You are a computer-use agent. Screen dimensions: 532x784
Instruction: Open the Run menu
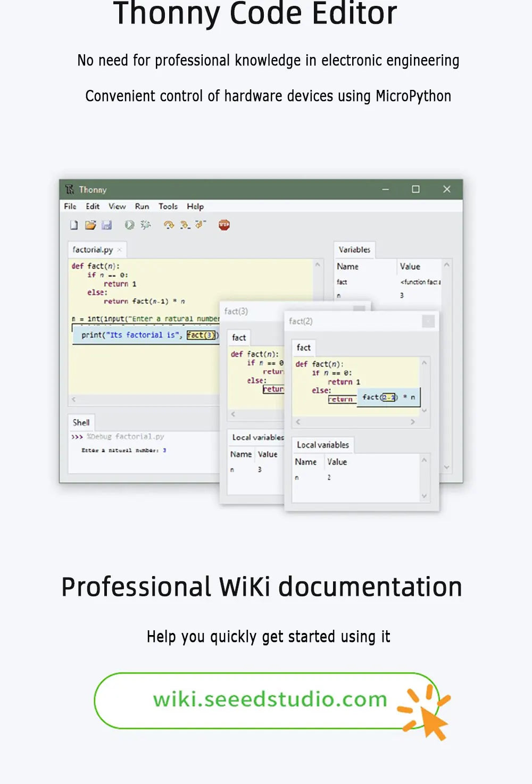(x=142, y=206)
